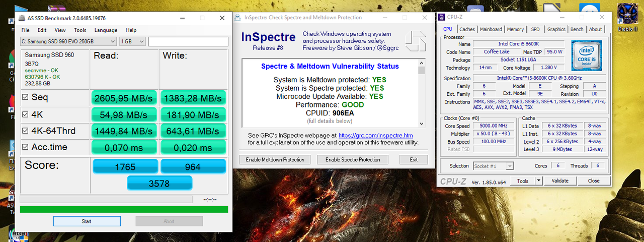Screen dimensions: 644x242
Task: Click the InSpectre ghost logo graphic
Action: pos(415,41)
